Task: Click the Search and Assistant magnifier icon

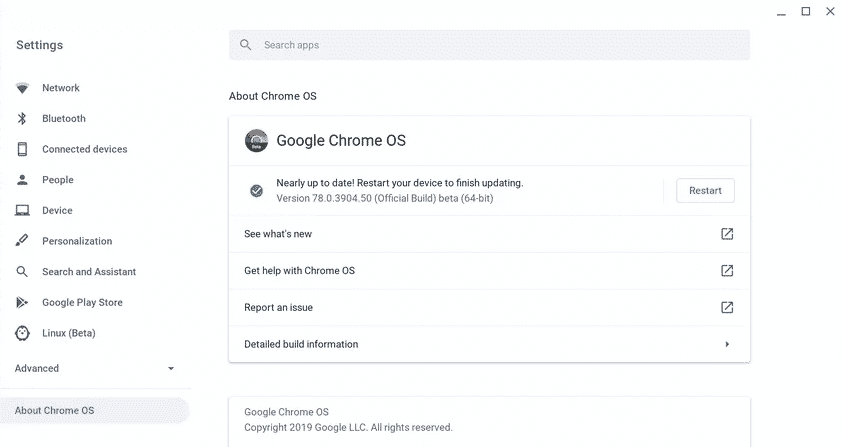Action: coord(22,272)
